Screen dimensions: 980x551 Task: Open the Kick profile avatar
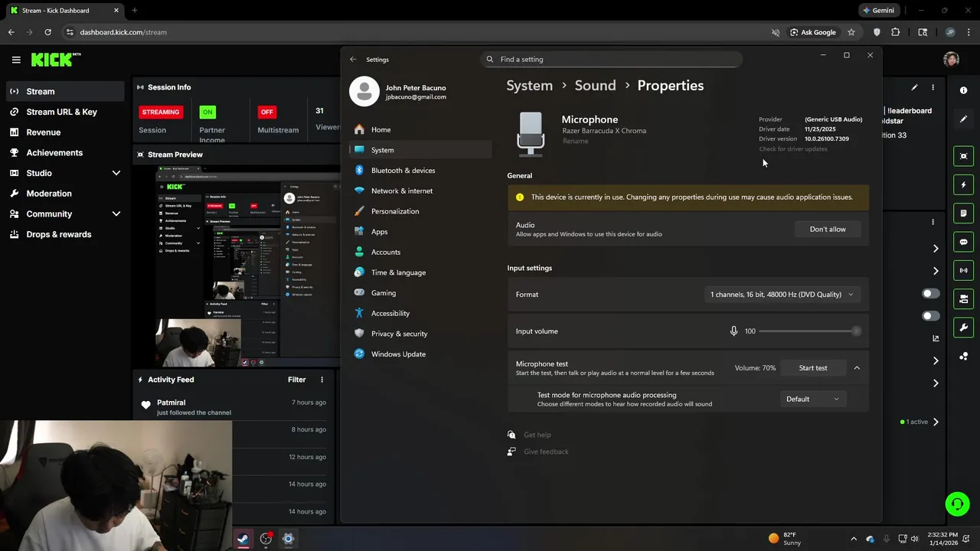pos(952,59)
